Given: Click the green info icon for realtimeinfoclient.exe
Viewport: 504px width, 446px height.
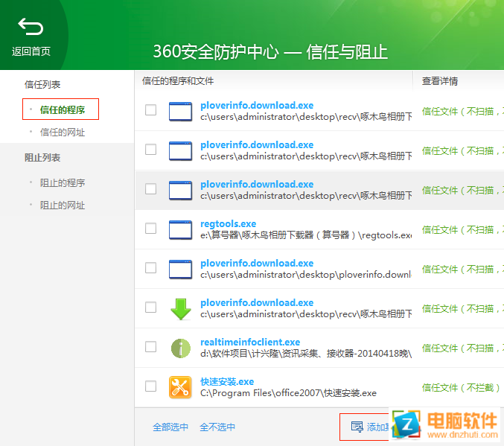Looking at the screenshot, I should (180, 348).
